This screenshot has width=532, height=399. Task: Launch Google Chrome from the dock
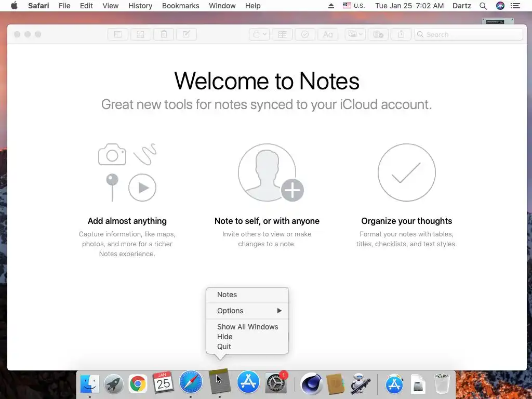[138, 384]
